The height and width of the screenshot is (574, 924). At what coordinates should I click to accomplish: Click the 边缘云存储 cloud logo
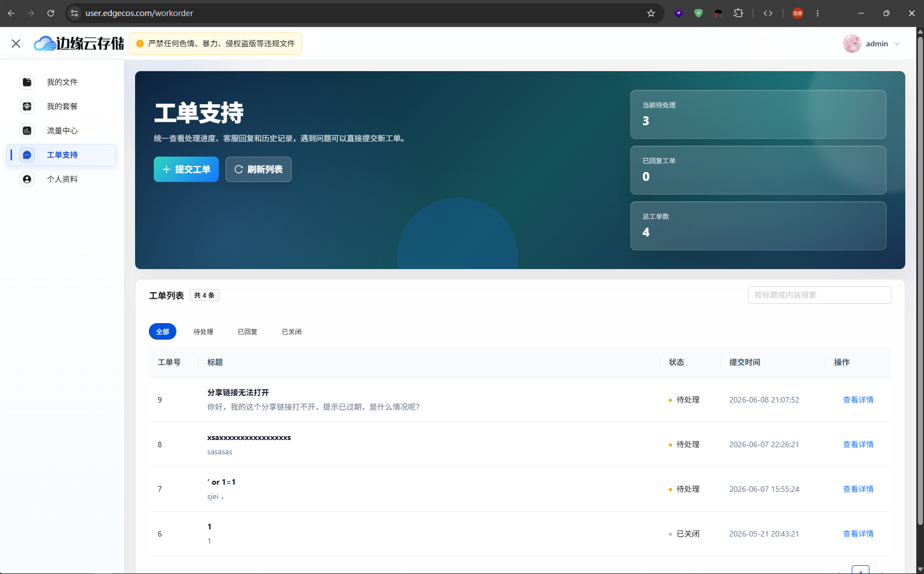click(x=79, y=44)
